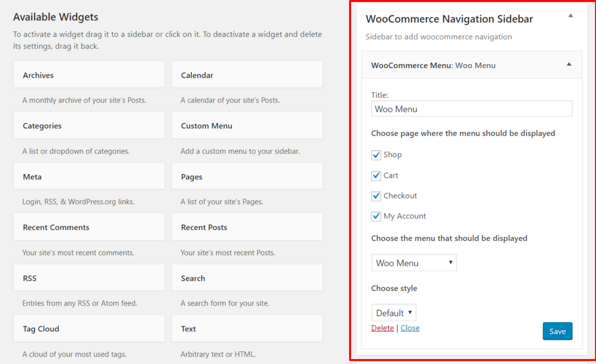Select the Calendar widget
Viewport: 596px width, 364px height.
(247, 75)
